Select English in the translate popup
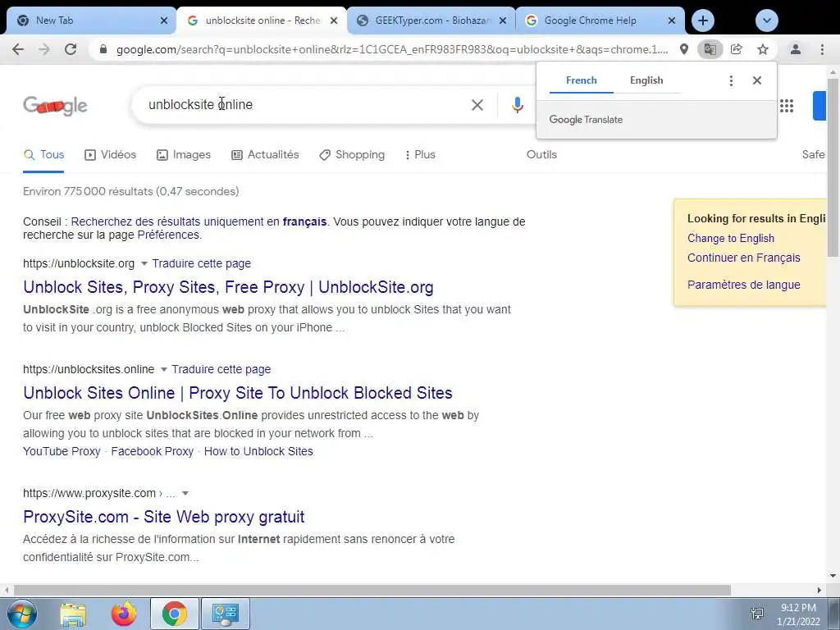 tap(646, 80)
